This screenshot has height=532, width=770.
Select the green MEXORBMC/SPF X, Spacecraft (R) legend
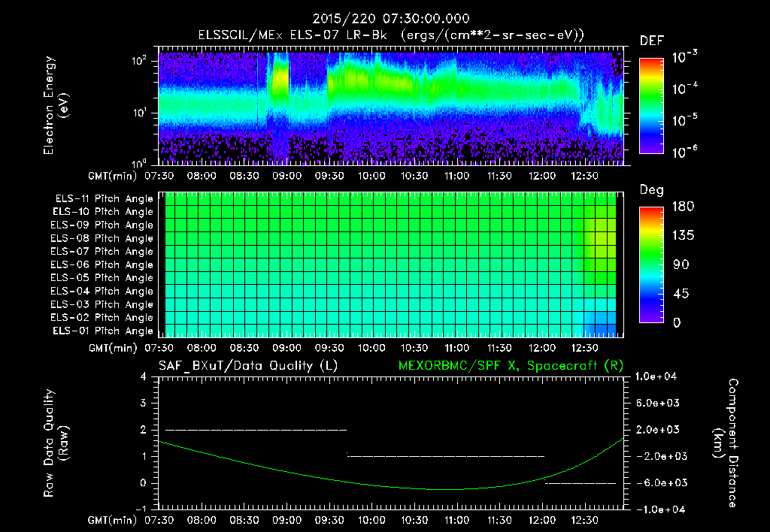point(511,366)
